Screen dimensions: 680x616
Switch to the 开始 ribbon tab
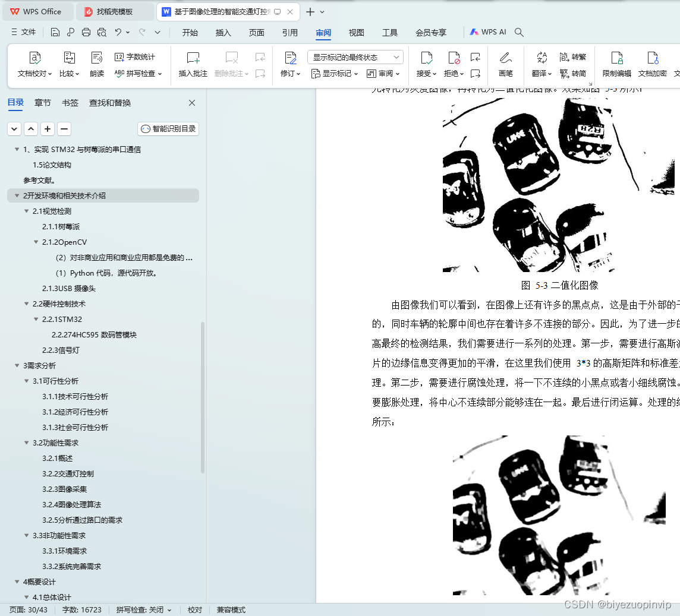click(190, 33)
